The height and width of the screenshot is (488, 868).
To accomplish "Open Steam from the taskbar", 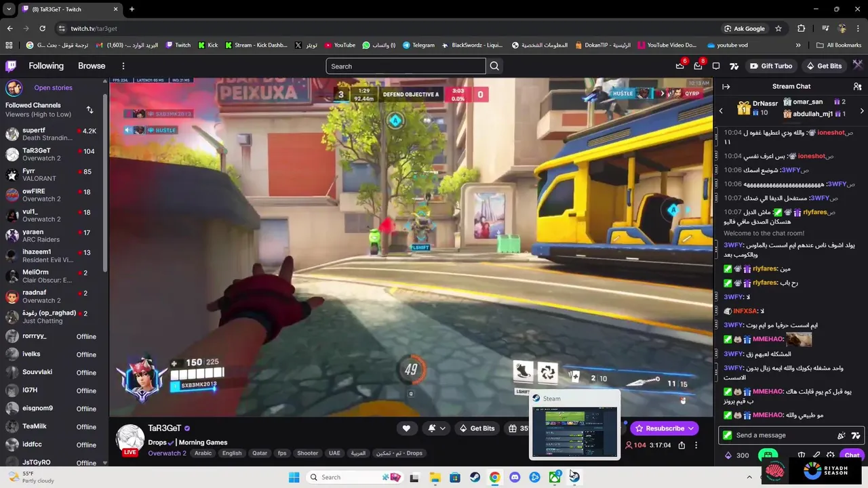I will 475,477.
